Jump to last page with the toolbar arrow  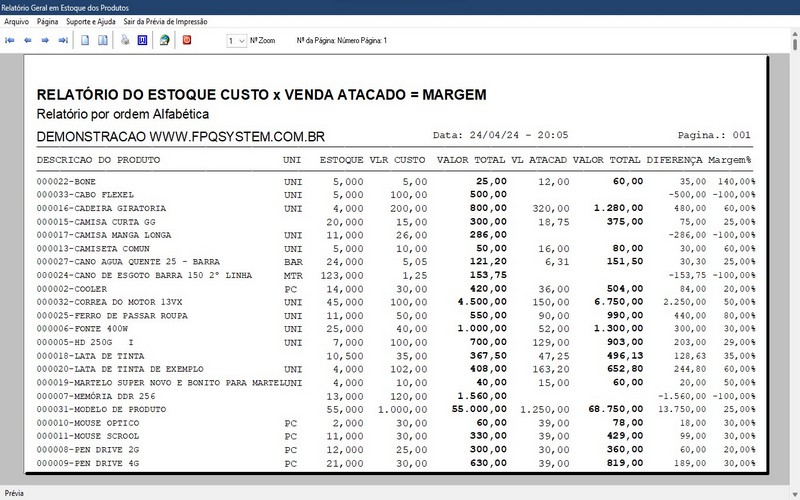click(x=63, y=40)
